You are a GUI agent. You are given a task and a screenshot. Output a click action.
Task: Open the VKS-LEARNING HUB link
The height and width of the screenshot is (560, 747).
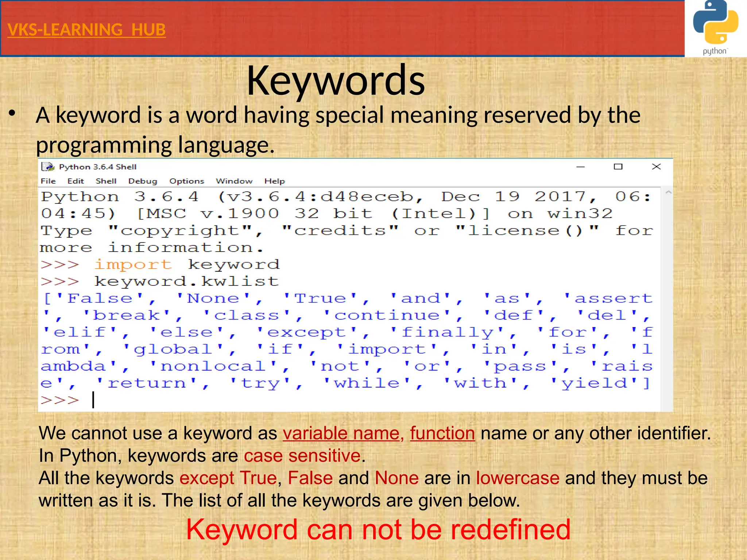86,30
